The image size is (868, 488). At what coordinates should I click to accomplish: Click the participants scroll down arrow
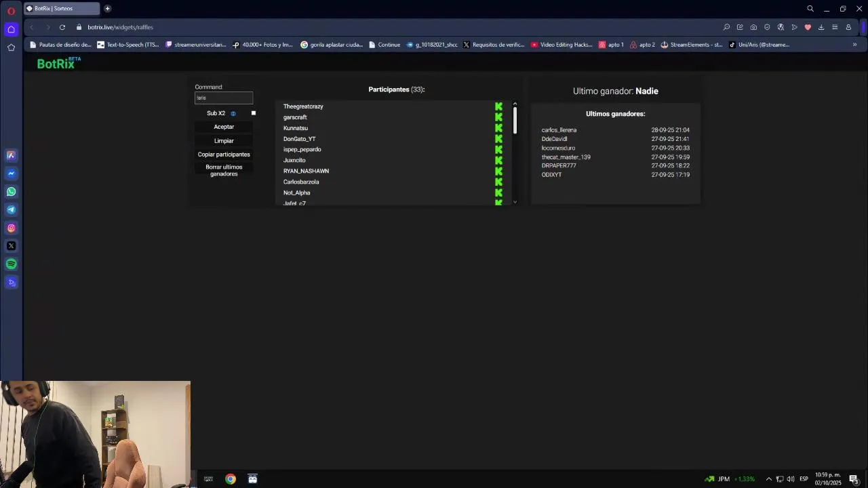point(515,202)
